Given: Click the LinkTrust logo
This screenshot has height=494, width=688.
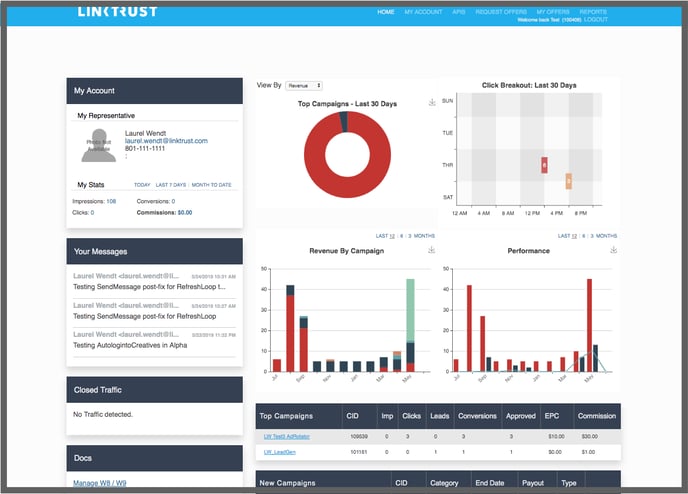Looking at the screenshot, I should (x=117, y=12).
